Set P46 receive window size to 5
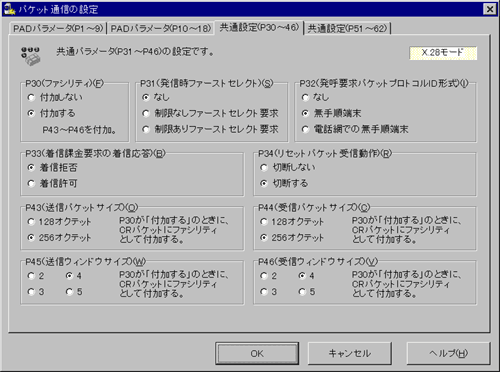The height and width of the screenshot is (372, 500). (x=307, y=292)
